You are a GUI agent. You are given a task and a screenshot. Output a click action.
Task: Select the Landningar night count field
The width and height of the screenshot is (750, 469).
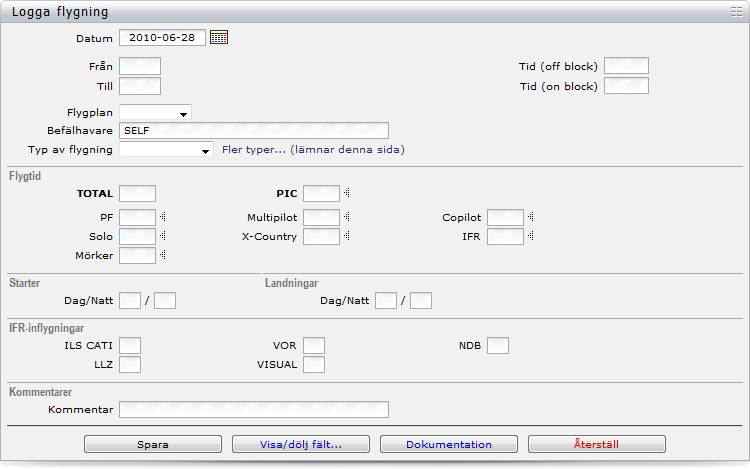[421, 301]
